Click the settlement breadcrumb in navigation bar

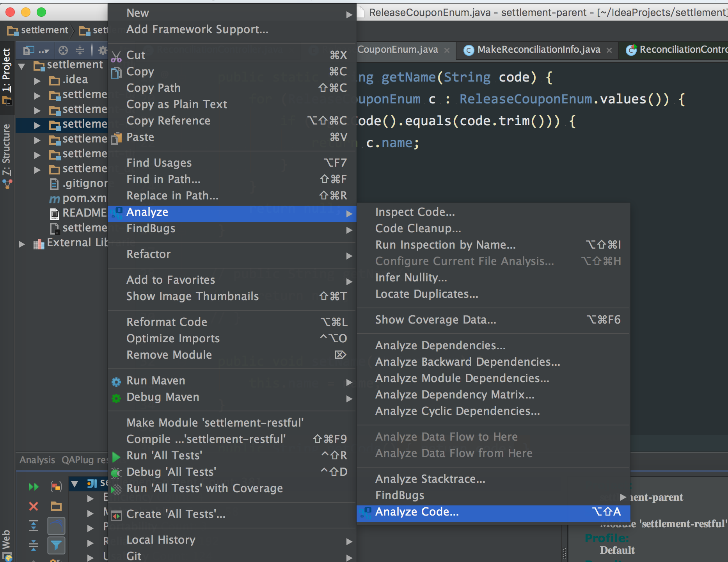(44, 30)
